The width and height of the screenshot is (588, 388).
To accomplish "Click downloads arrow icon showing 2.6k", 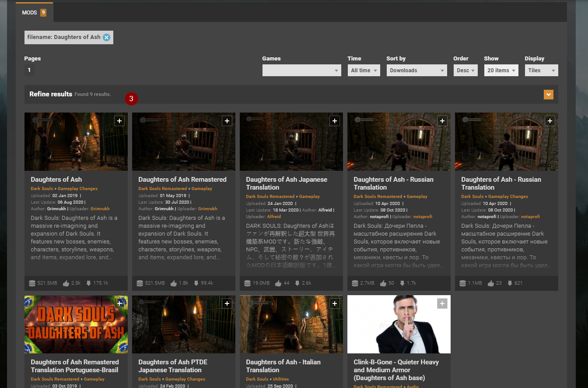I will [297, 283].
